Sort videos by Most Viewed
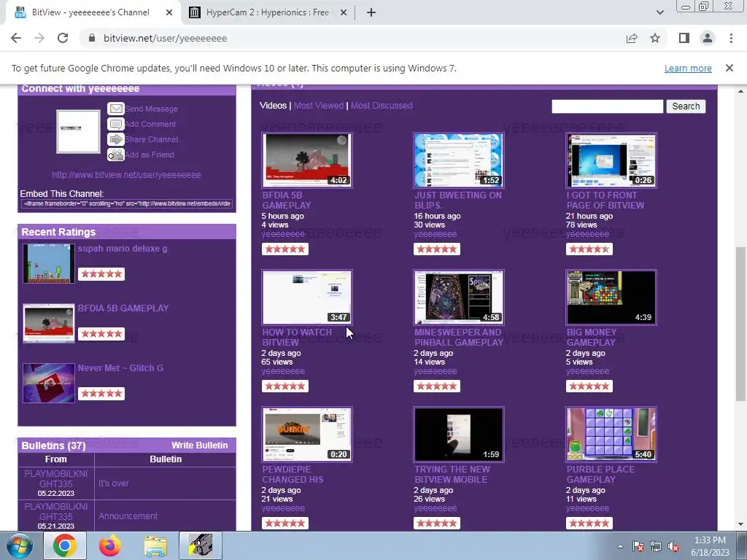The width and height of the screenshot is (747, 560). pos(318,106)
